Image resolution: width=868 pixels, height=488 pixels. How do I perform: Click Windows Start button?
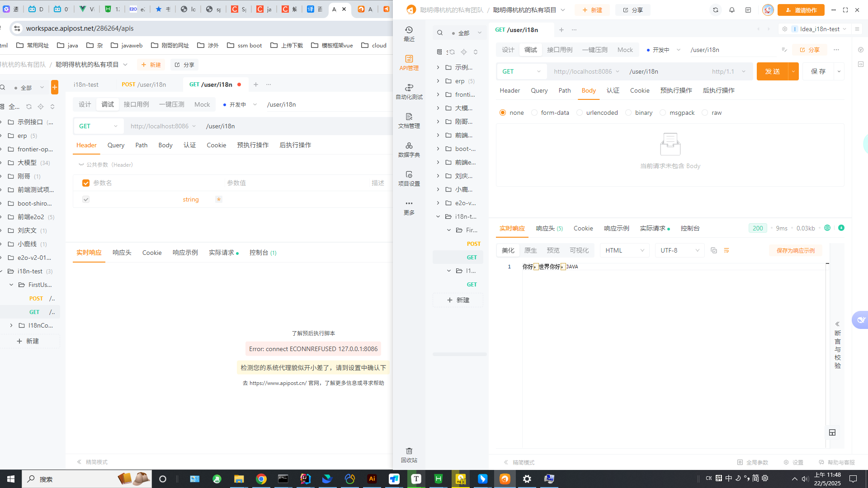[11, 479]
